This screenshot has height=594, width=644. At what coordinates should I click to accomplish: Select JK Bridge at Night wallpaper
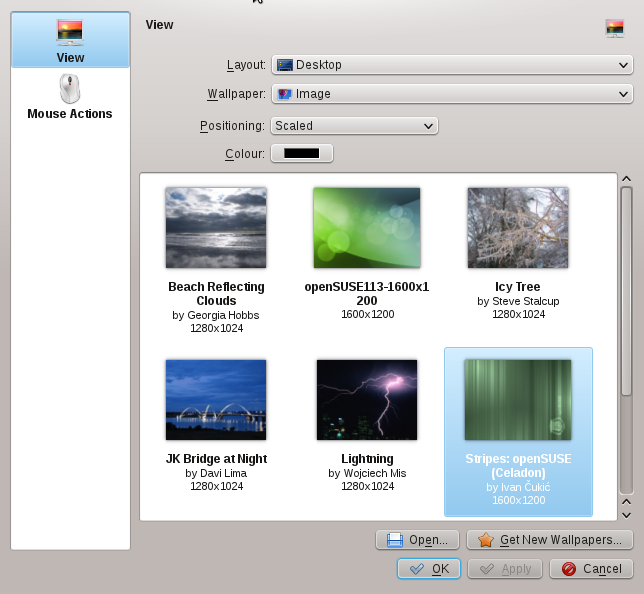click(216, 400)
